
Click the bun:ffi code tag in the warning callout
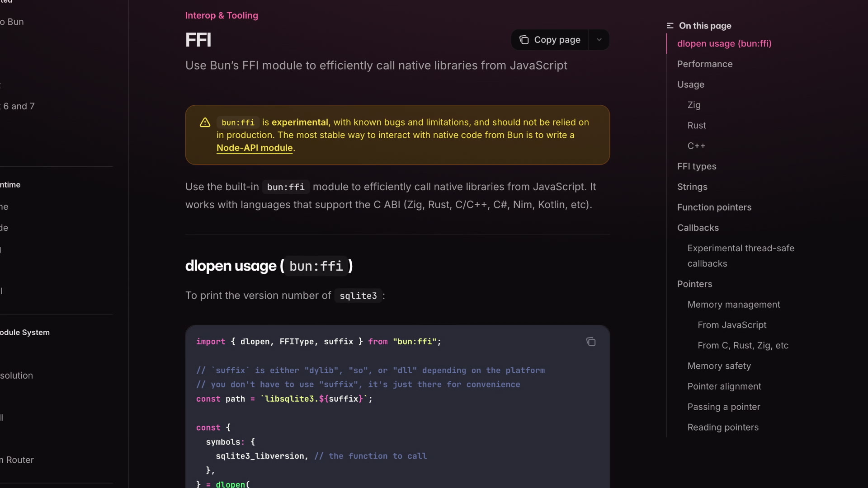(x=238, y=122)
